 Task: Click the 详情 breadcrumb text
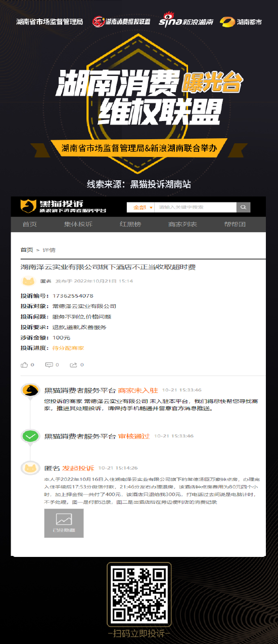pos(49,250)
